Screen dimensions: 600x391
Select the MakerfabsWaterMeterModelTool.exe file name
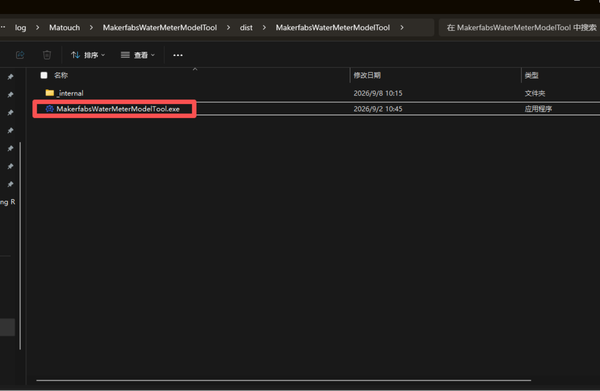(x=118, y=109)
